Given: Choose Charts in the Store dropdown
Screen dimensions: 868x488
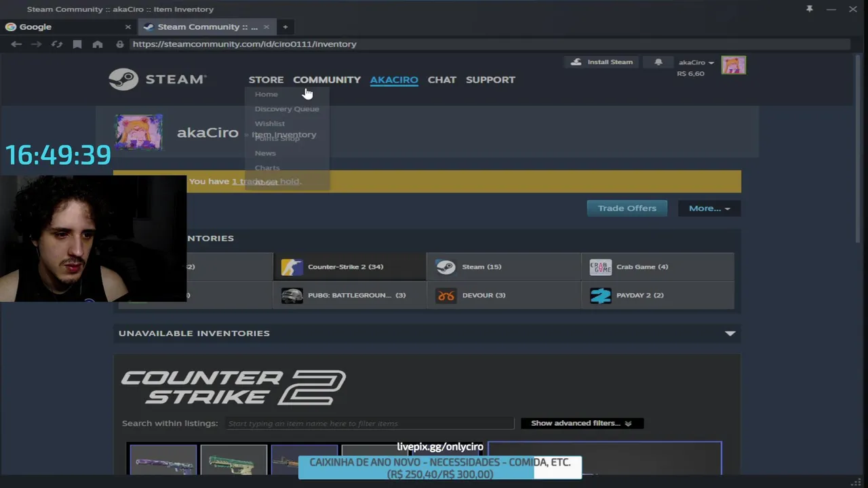Looking at the screenshot, I should tap(267, 167).
